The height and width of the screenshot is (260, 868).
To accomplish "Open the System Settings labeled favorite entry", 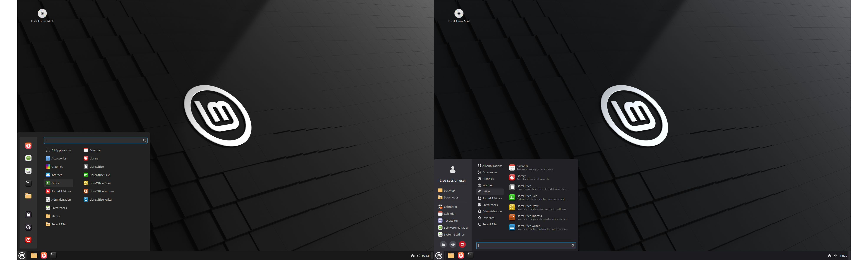I will (454, 235).
